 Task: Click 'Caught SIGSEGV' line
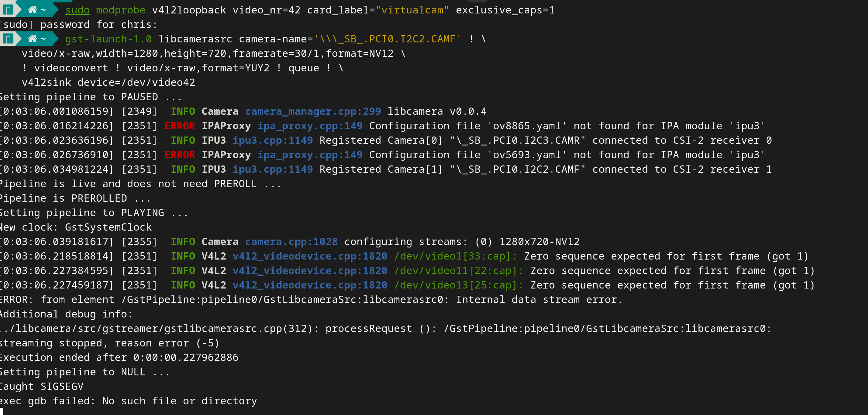(42, 387)
